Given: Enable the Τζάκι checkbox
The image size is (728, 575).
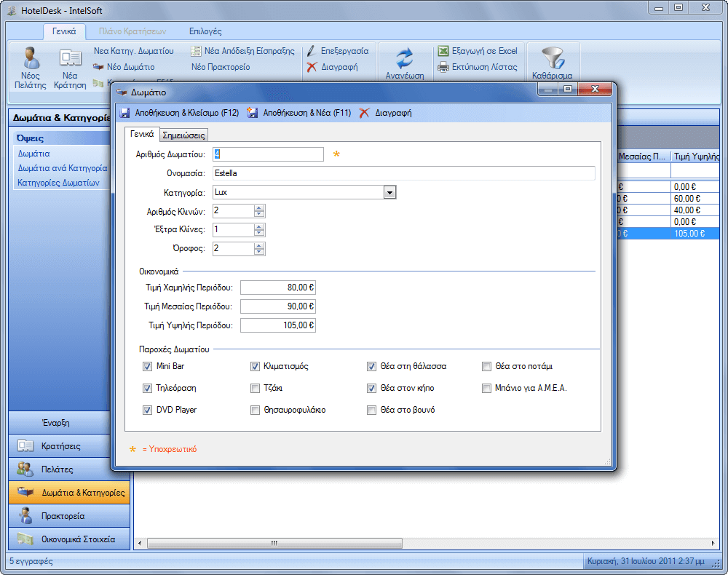Looking at the screenshot, I should (255, 389).
